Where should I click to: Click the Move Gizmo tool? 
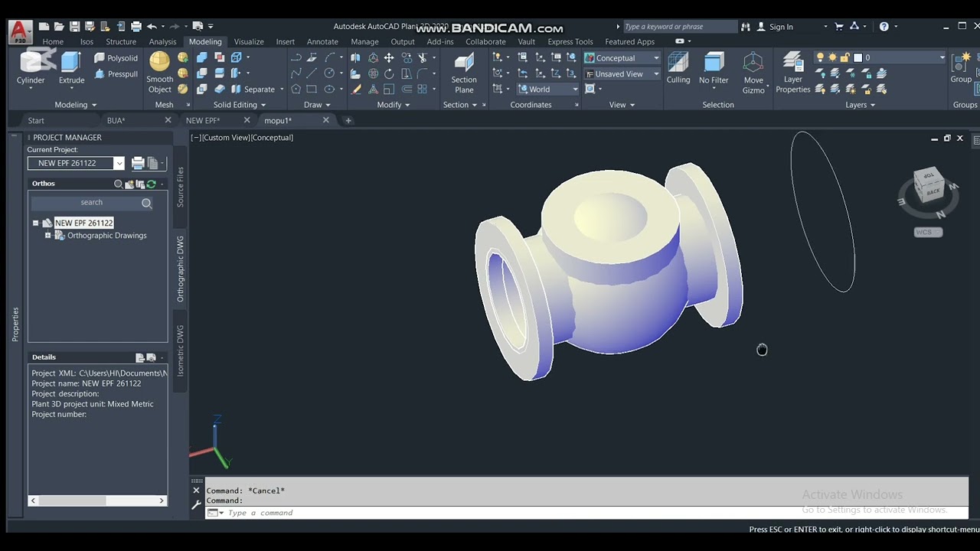753,73
